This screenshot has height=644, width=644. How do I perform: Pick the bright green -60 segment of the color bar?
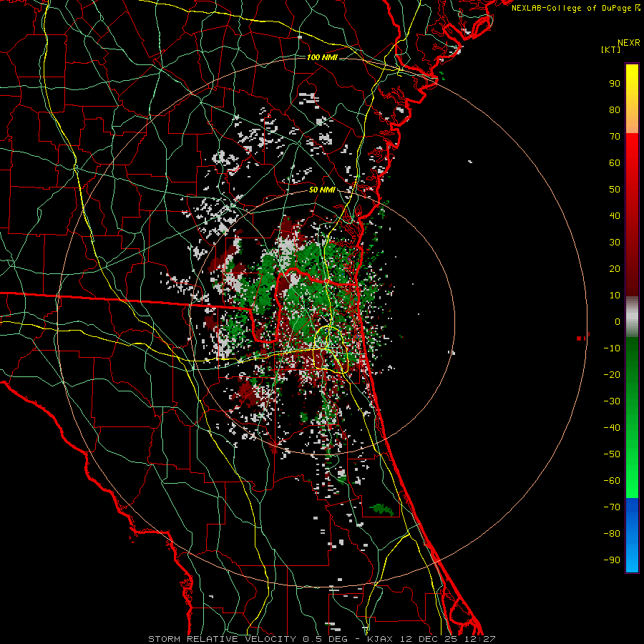point(632,481)
